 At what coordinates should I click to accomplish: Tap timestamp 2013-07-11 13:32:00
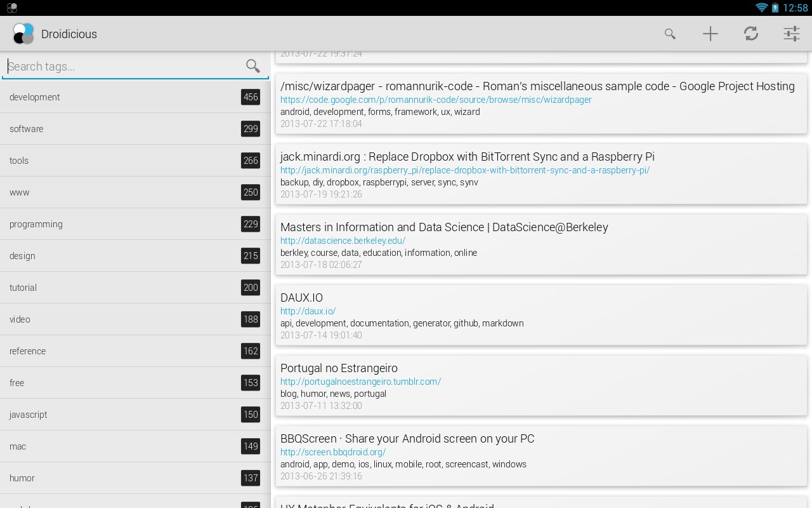pos(321,406)
